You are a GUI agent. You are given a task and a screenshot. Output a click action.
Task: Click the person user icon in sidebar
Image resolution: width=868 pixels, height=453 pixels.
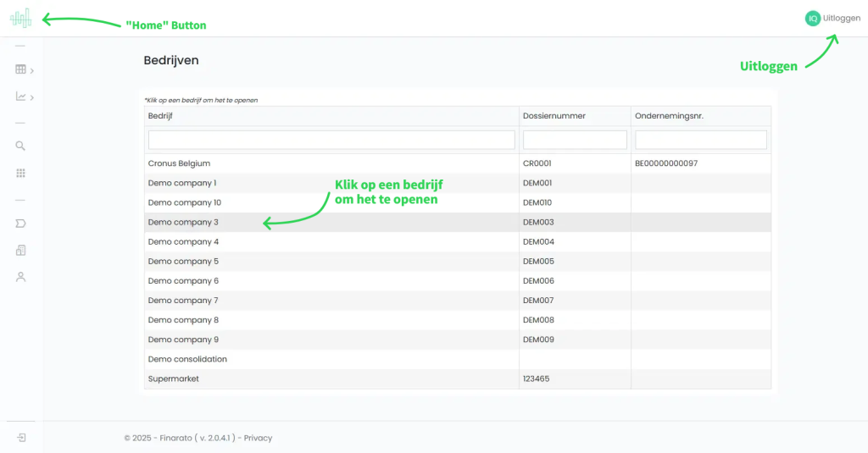point(20,277)
